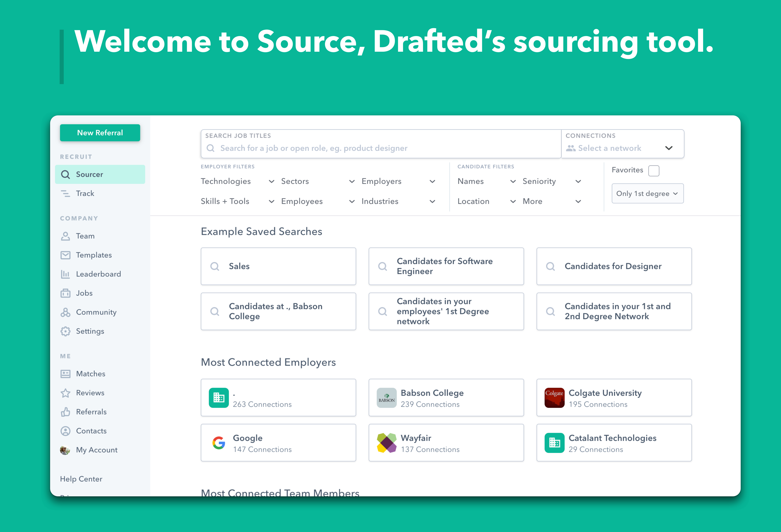Expand the Sectors filter
This screenshot has width=781, height=532.
point(318,181)
